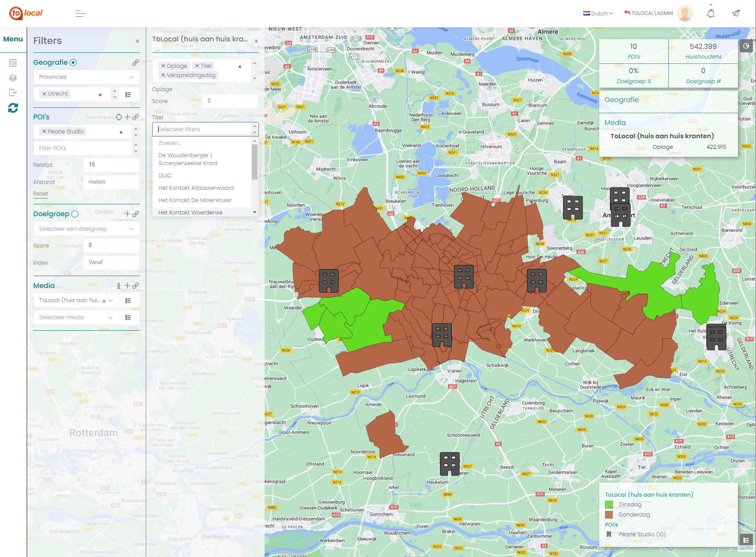Click the Doelgroep plus add icon
This screenshot has width=756, height=557.
pos(127,214)
